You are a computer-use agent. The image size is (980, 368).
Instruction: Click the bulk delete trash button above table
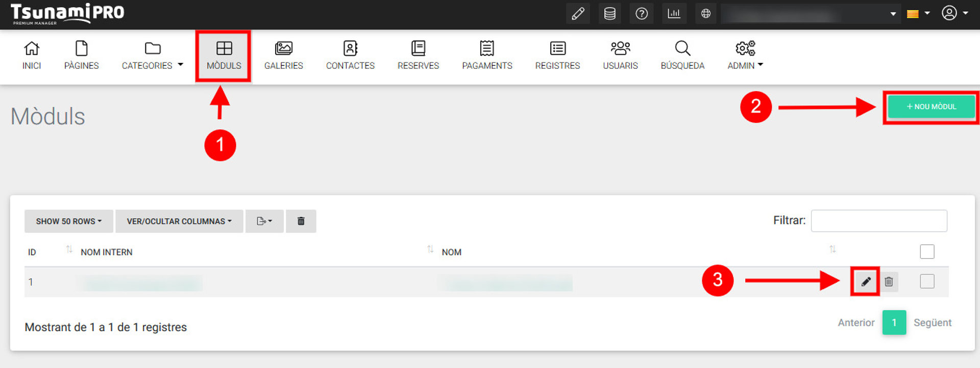[x=301, y=221]
